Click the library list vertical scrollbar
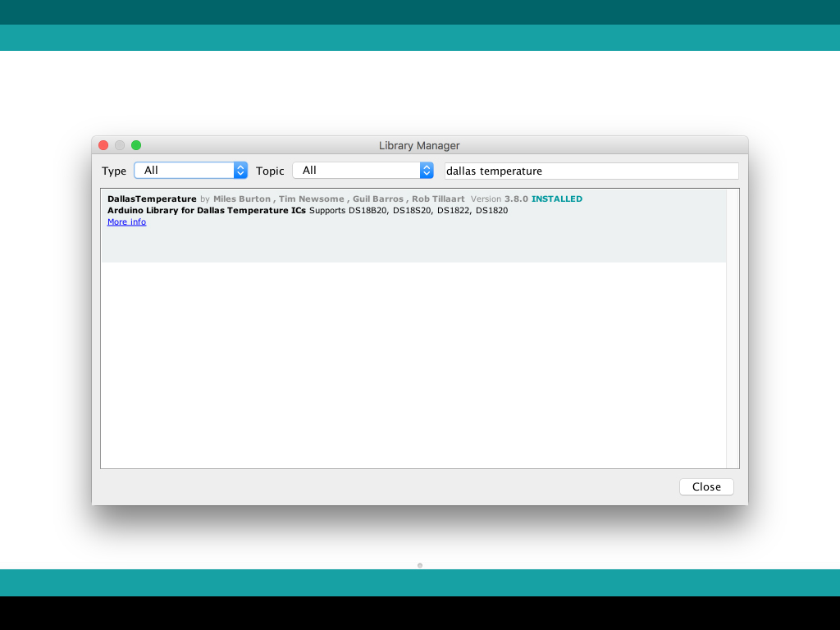This screenshot has width=840, height=630. (733, 328)
